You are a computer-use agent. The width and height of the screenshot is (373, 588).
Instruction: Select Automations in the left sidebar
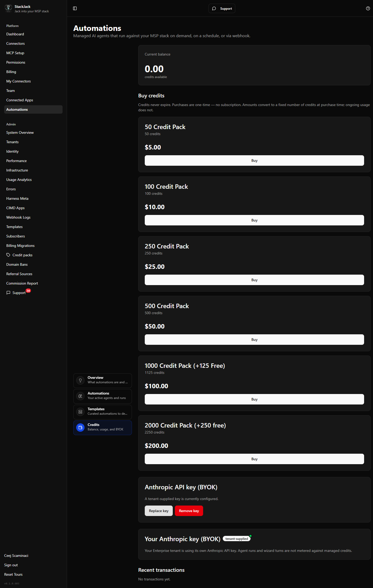[x=33, y=109]
